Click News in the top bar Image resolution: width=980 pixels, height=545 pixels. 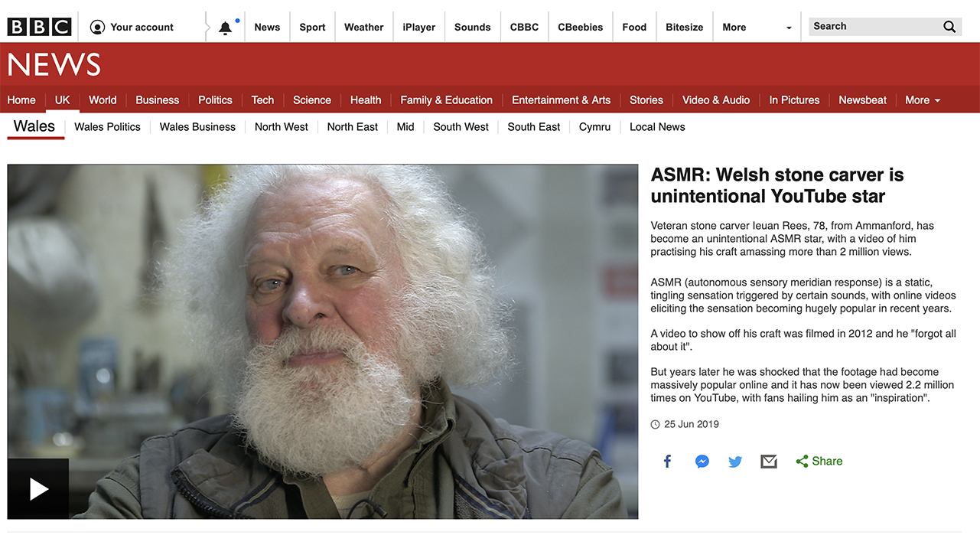click(x=267, y=27)
